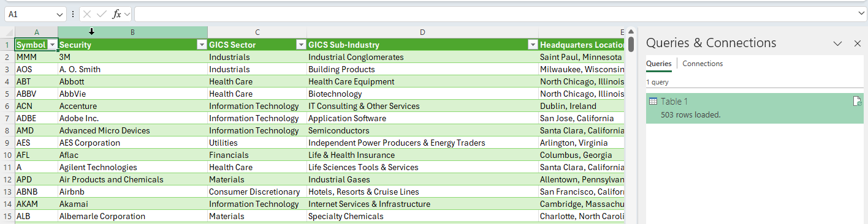Click the Specialty Chemicals cell

click(x=422, y=216)
